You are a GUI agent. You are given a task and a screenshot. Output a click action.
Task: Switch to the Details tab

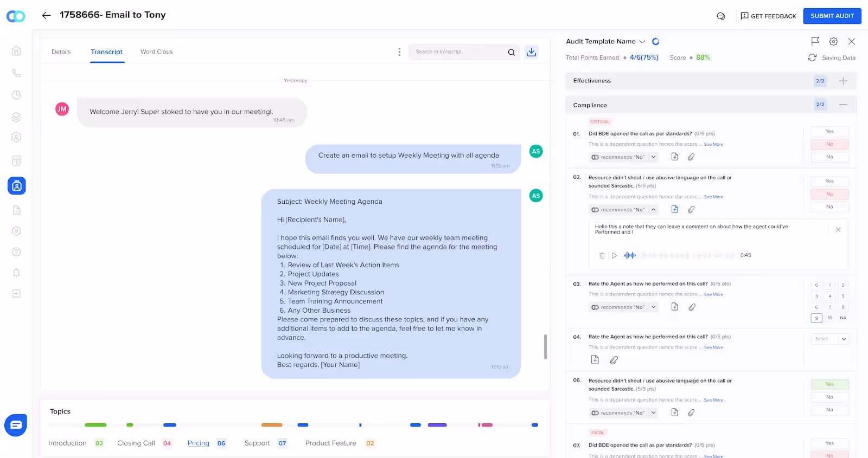pos(61,52)
